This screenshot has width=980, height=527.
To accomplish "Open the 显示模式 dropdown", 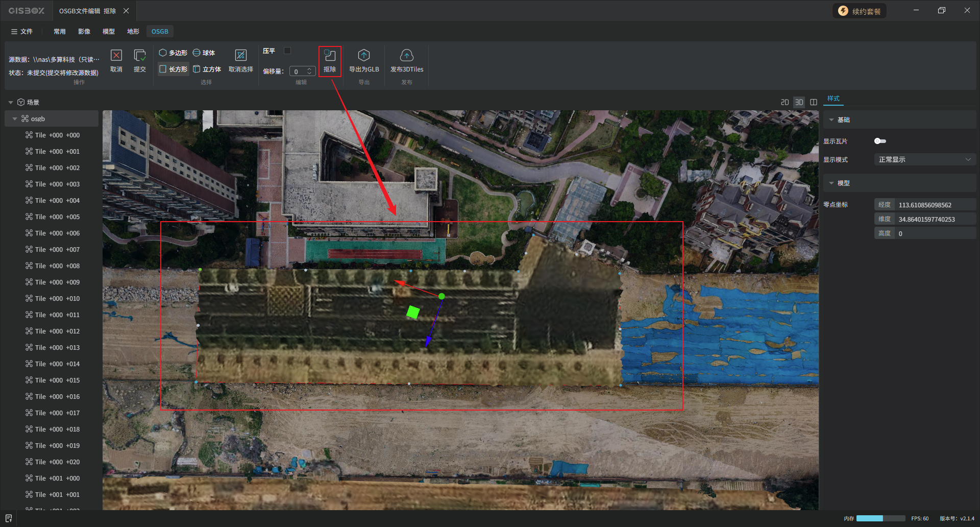I will [924, 160].
